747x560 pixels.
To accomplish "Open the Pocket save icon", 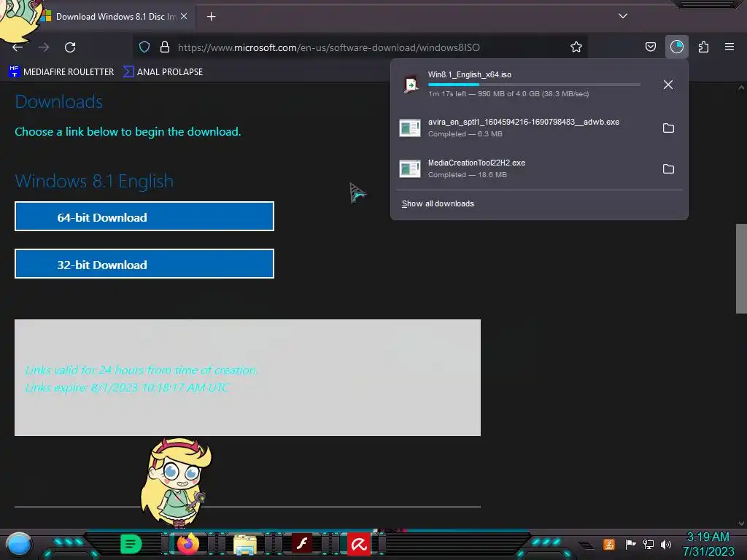I will (650, 47).
